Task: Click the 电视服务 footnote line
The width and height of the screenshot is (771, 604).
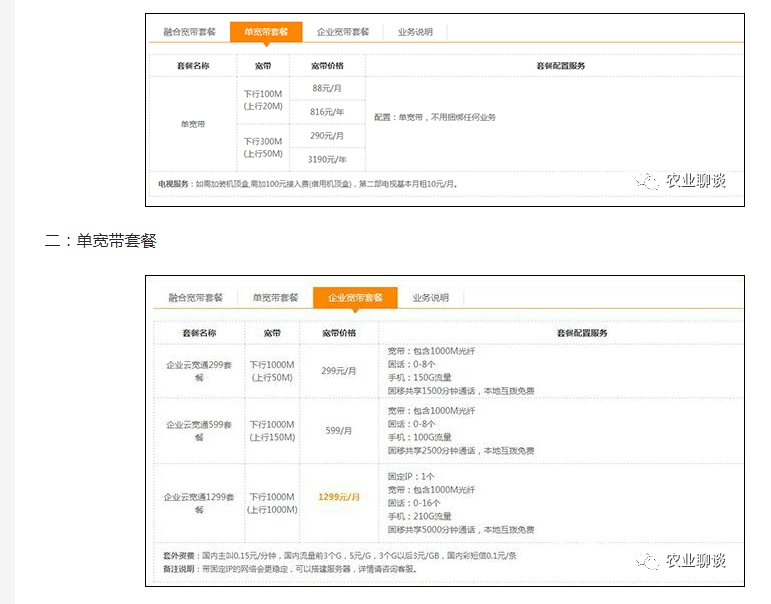Action: (308, 184)
